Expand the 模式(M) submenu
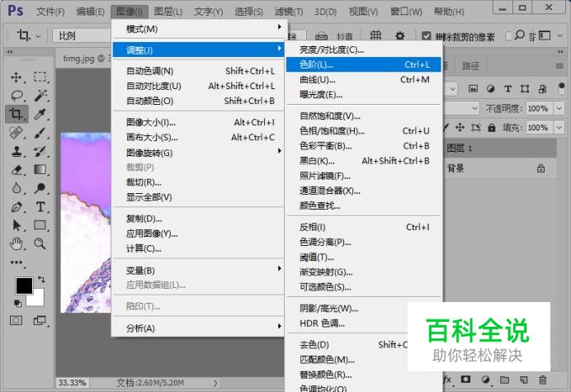The height and width of the screenshot is (392, 571). tap(199, 29)
